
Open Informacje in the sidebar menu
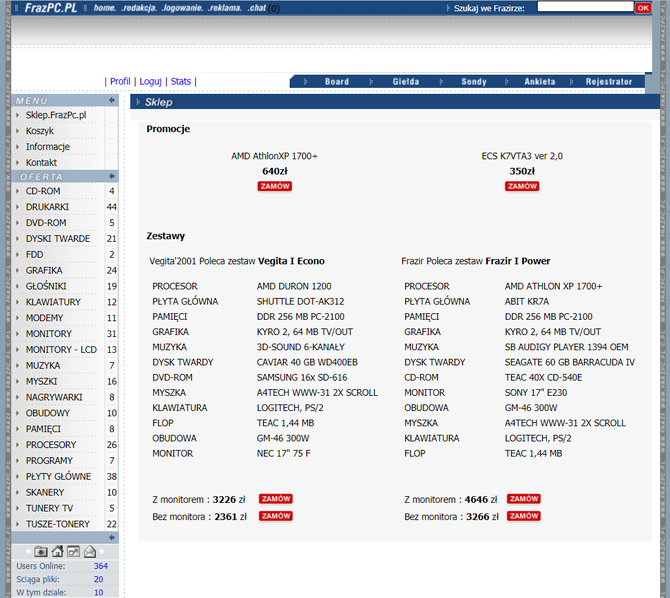pos(48,147)
